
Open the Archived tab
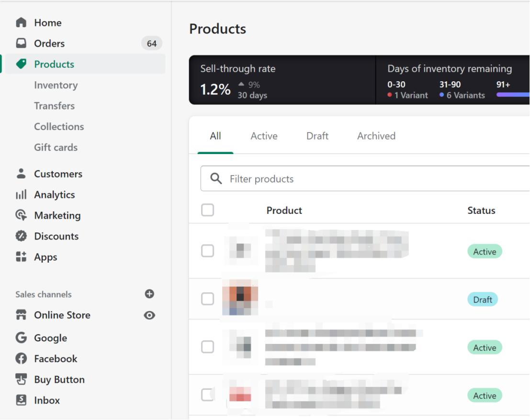(x=376, y=136)
